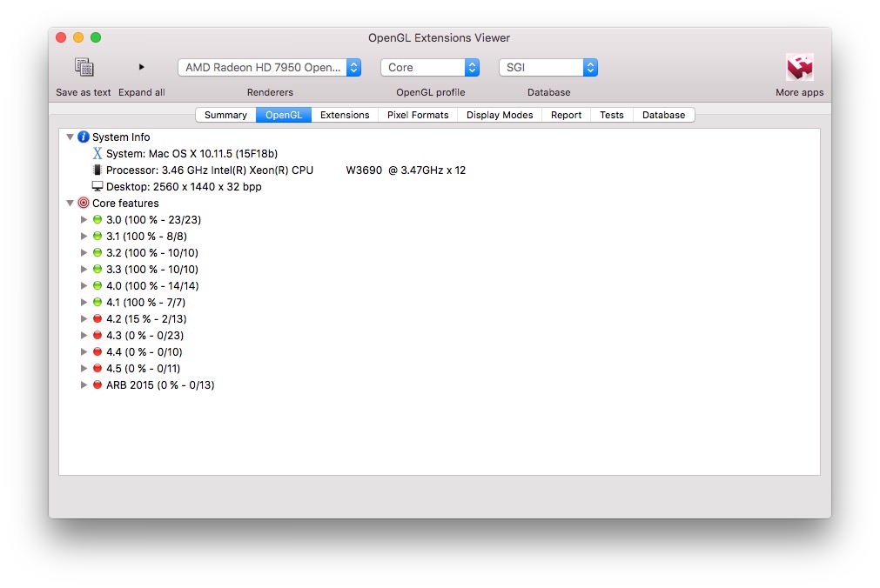The height and width of the screenshot is (588, 880).
Task: Click green status dot for 3.1
Action: tap(97, 237)
